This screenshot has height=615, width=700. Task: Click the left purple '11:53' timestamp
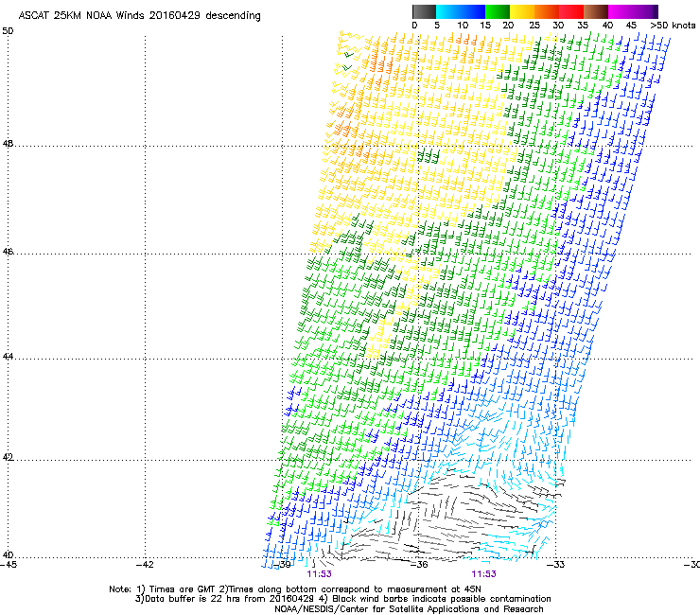click(x=319, y=574)
